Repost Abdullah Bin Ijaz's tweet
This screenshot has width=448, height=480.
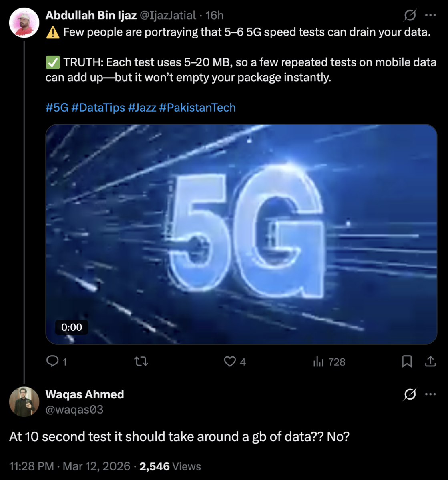coord(141,362)
